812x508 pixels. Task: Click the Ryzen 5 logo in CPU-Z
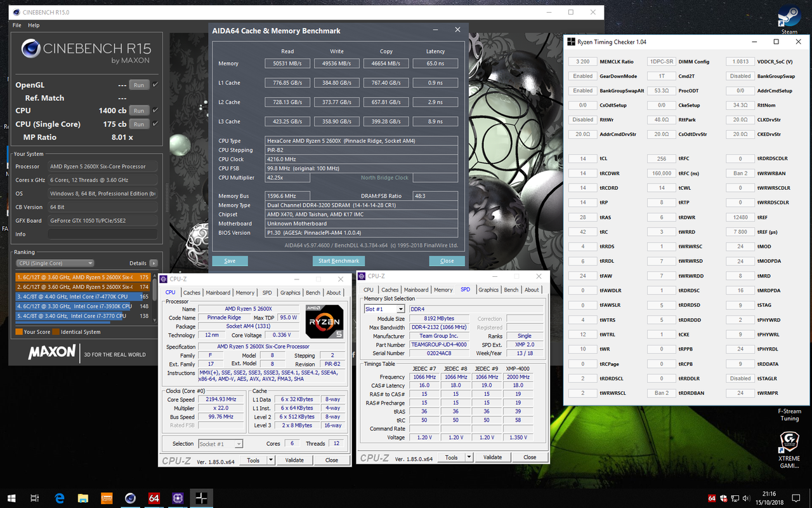point(325,321)
